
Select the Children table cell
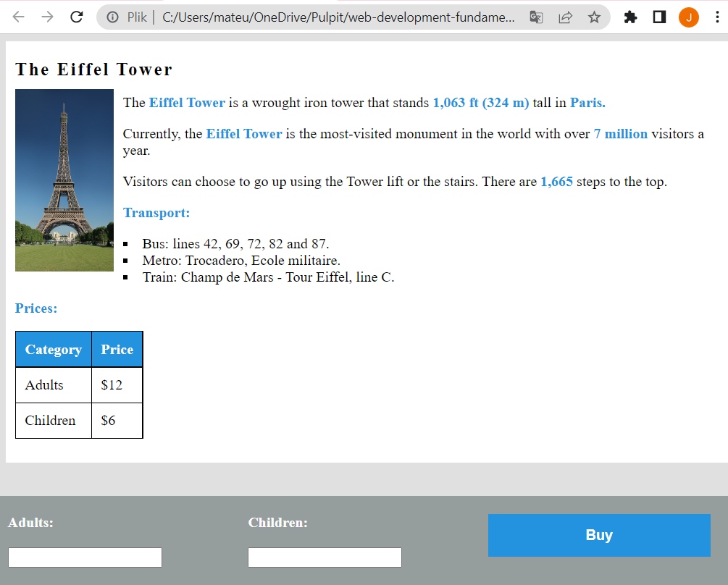(x=54, y=421)
